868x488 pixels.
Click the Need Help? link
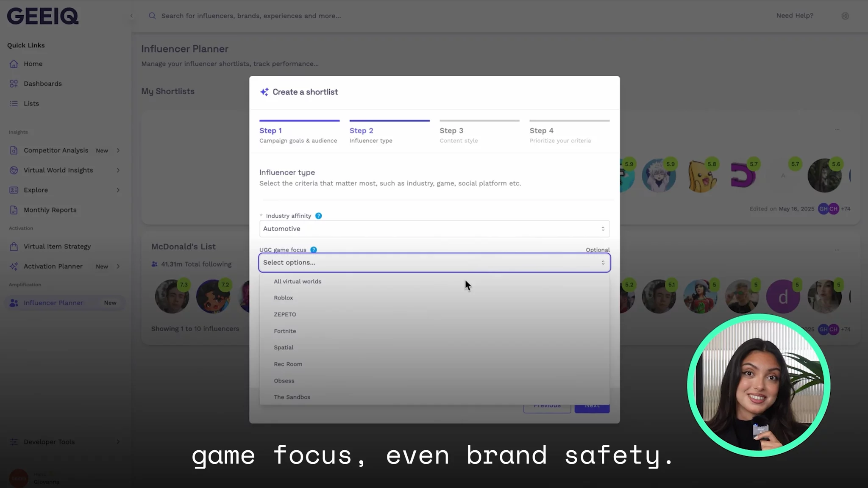pyautogui.click(x=795, y=16)
